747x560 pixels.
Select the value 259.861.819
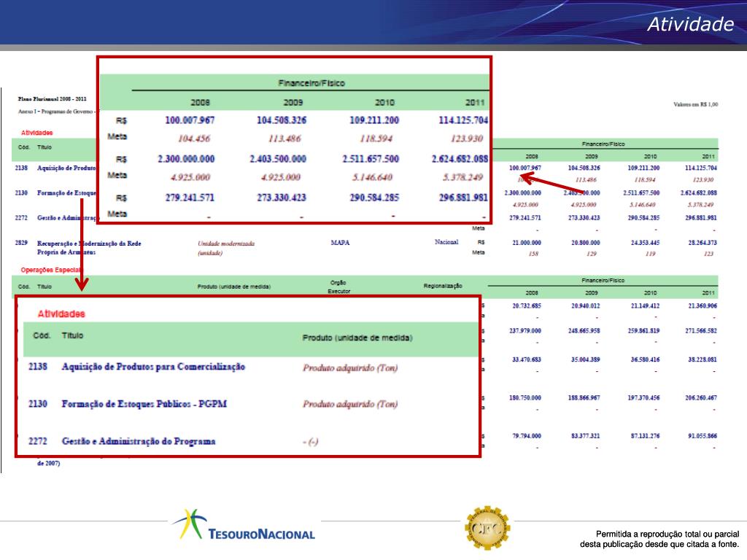[x=643, y=330]
